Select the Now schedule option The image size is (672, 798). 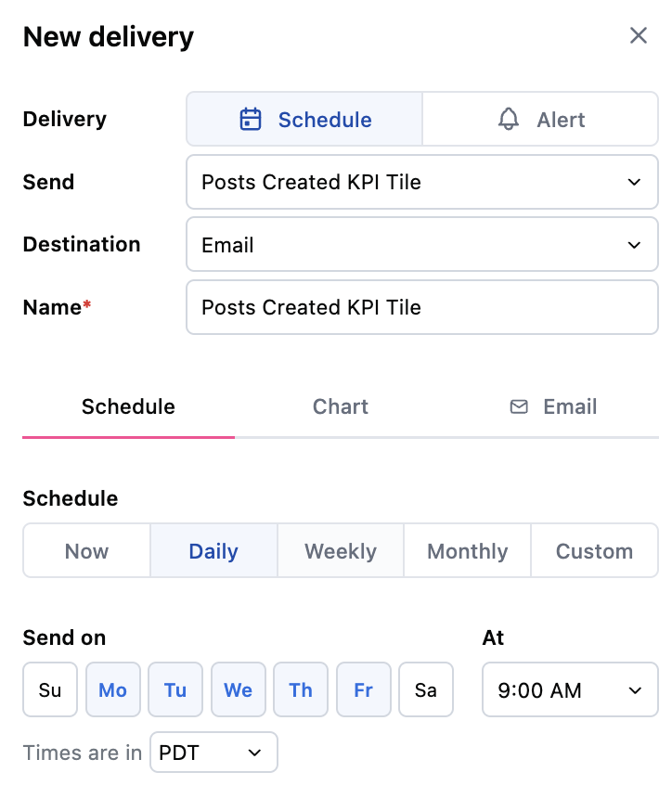pyautogui.click(x=86, y=550)
